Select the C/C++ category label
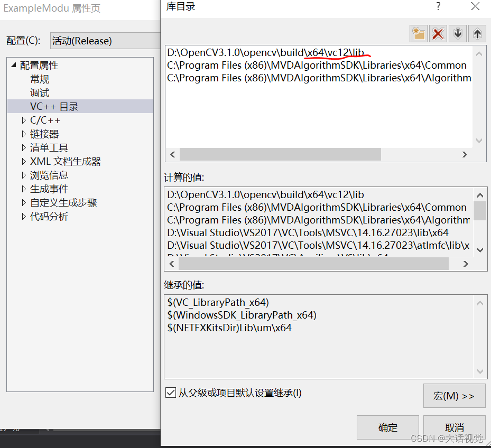 pyautogui.click(x=45, y=120)
